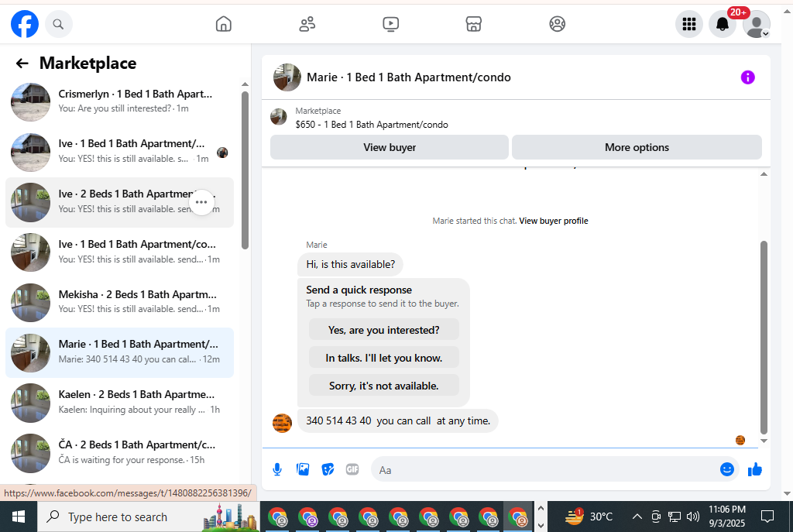The image size is (793, 532).
Task: Open the View buyer profile link
Action: pyautogui.click(x=553, y=221)
